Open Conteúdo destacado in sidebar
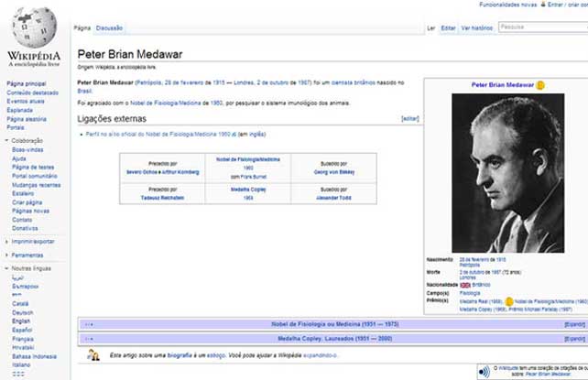The width and height of the screenshot is (588, 380). coord(33,92)
